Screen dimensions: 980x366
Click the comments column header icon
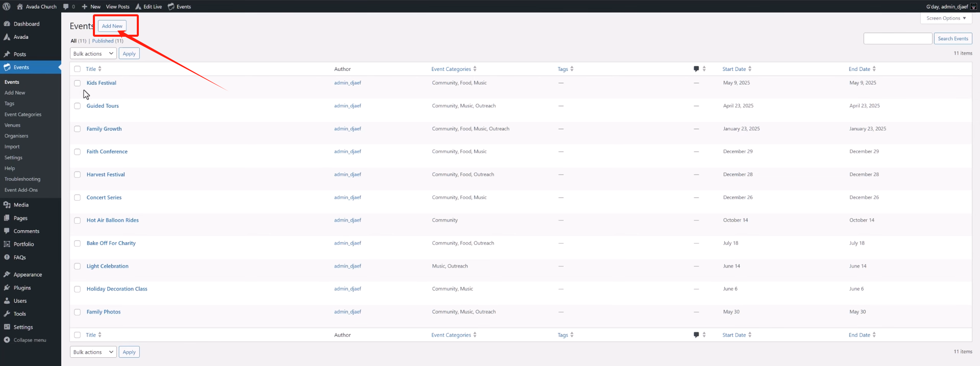coord(696,69)
